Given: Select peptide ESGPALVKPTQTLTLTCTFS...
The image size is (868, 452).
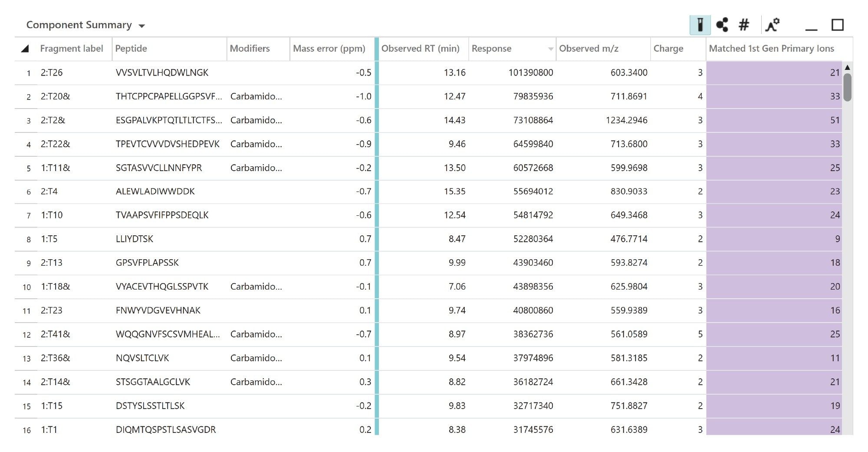Looking at the screenshot, I should tap(169, 120).
